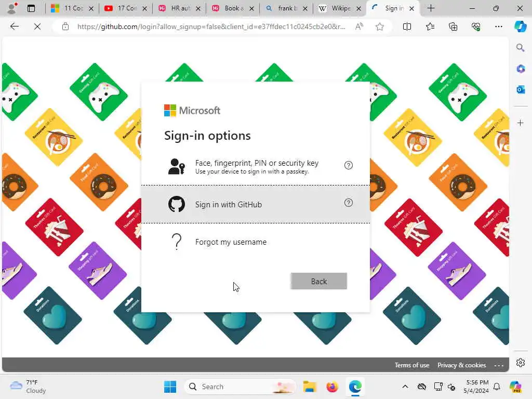The image size is (532, 399).
Task: Go back using the browser back arrow
Action: pyautogui.click(x=14, y=26)
